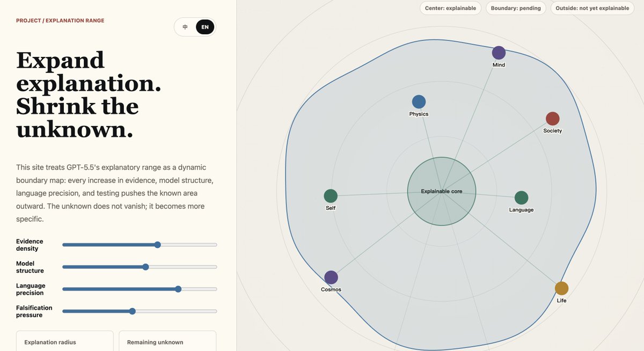Viewport: 644px width, 351px height.
Task: Select the green Self node
Action: pyautogui.click(x=331, y=196)
